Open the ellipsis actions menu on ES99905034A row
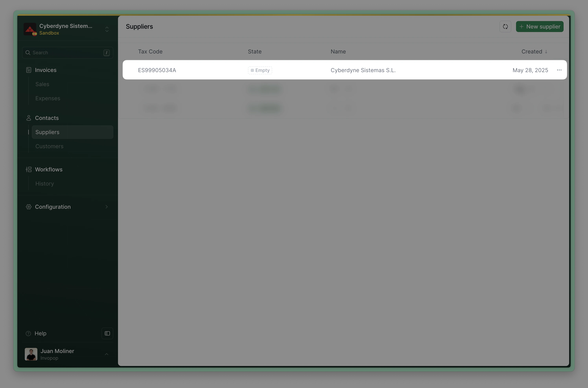This screenshot has height=388, width=588. [559, 70]
